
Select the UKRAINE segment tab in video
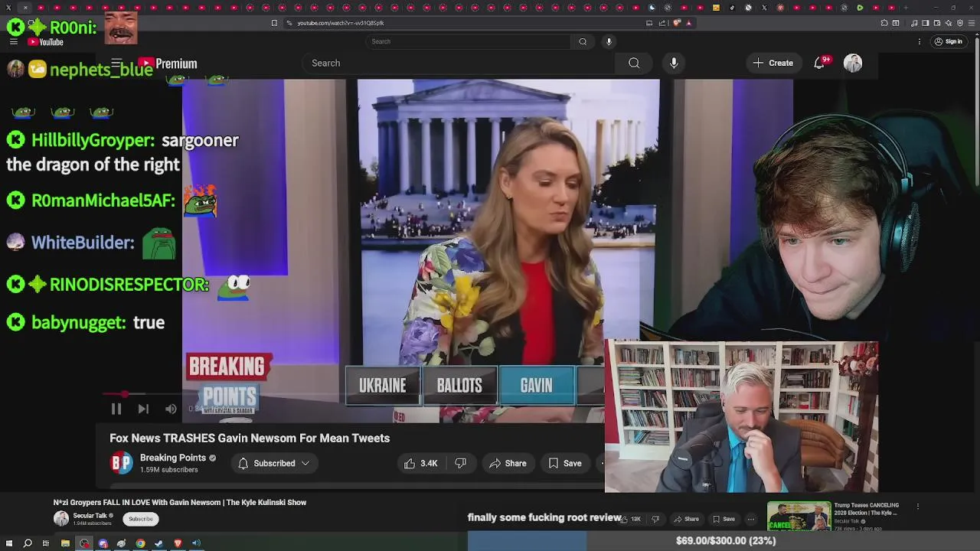pos(383,386)
